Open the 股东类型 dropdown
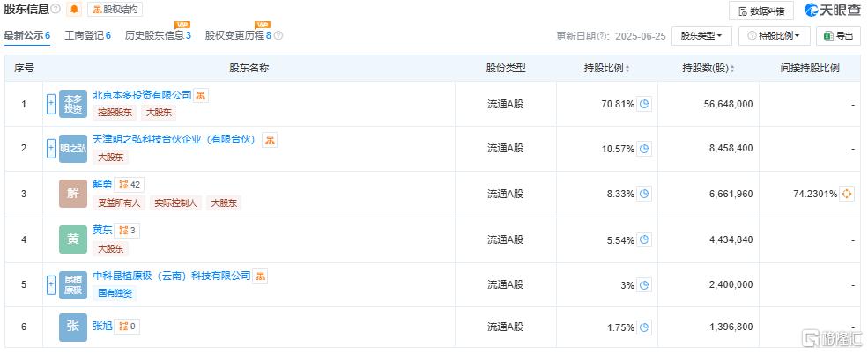This screenshot has height=353, width=868. [701, 36]
